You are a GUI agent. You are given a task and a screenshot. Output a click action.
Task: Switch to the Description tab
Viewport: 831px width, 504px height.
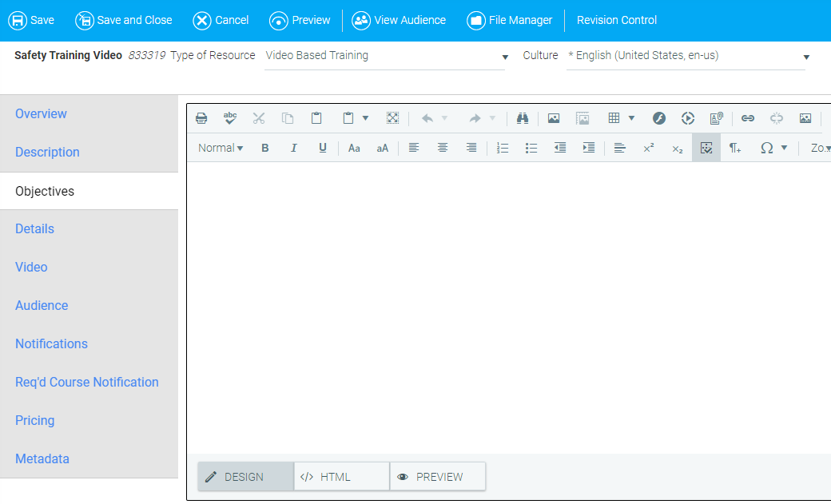click(x=47, y=152)
